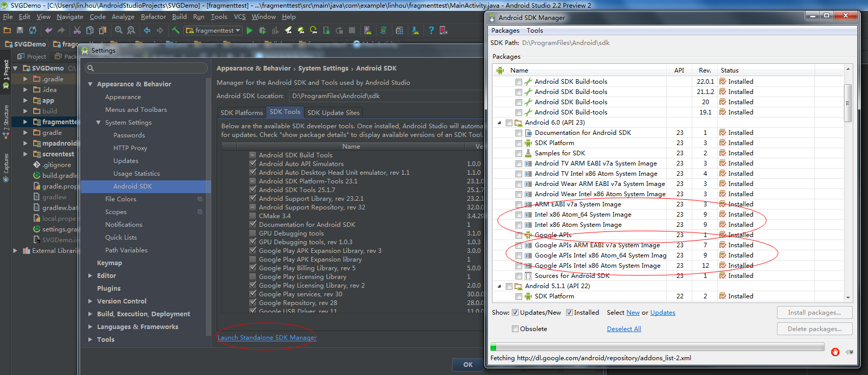Screen dimensions: 868x375
Task: Run the app with green play icon
Action: click(x=249, y=30)
